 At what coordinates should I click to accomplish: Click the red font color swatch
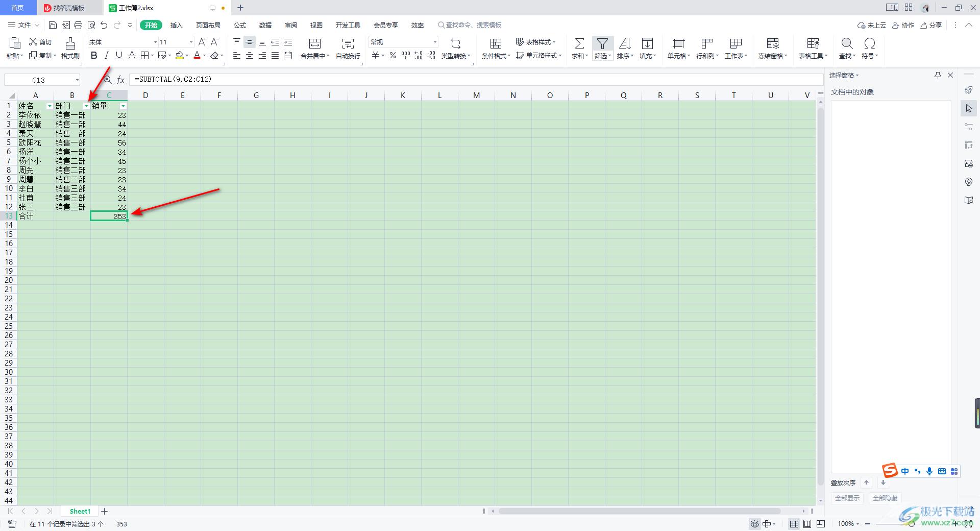pos(197,55)
